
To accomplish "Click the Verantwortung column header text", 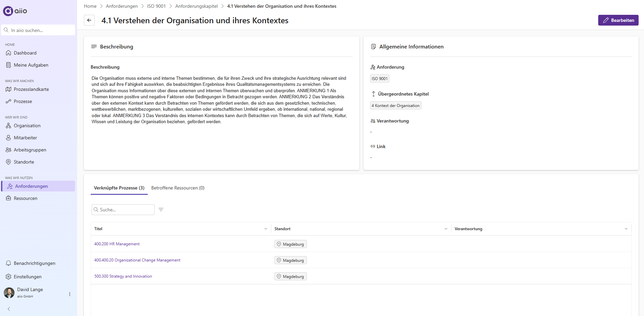I will 468,229.
